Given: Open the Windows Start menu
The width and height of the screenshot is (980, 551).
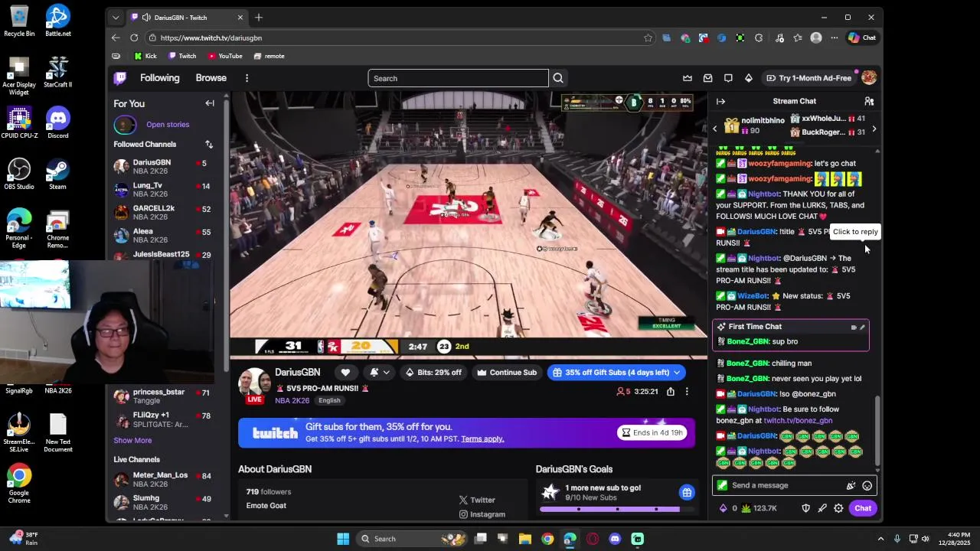Looking at the screenshot, I should pos(343,539).
